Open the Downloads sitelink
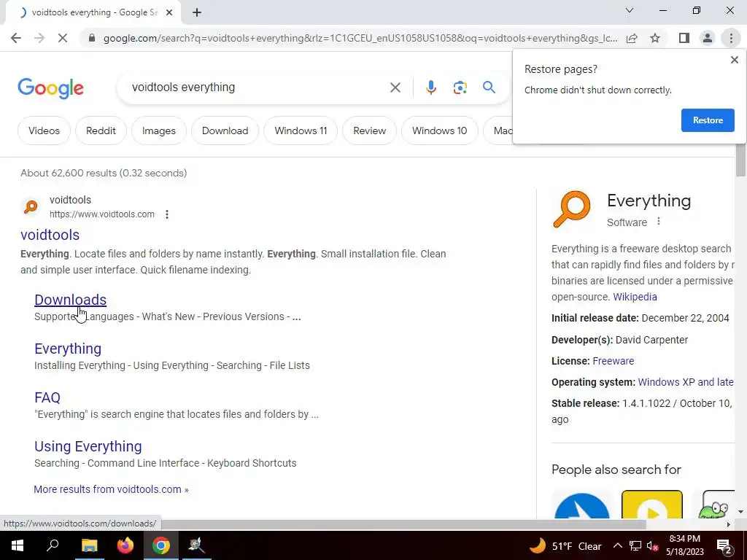 tap(71, 300)
